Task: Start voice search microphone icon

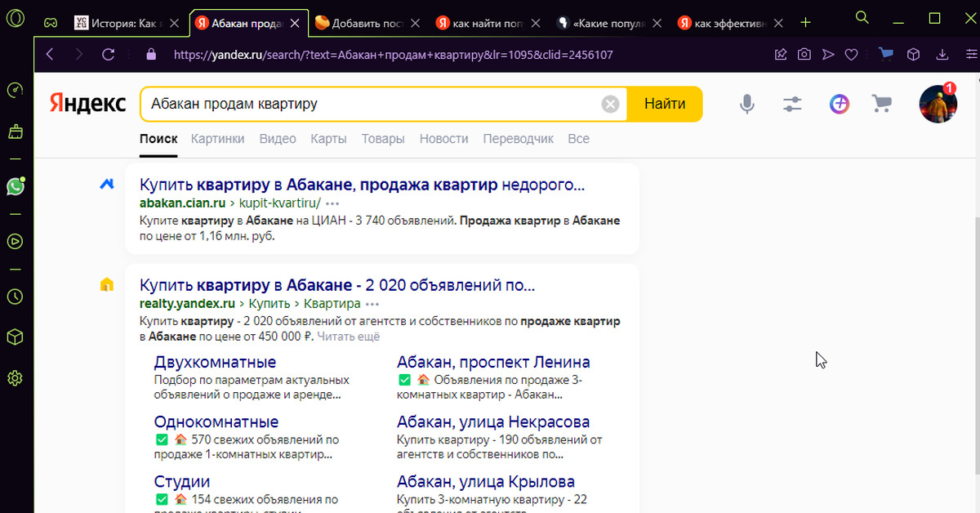Action: click(746, 104)
